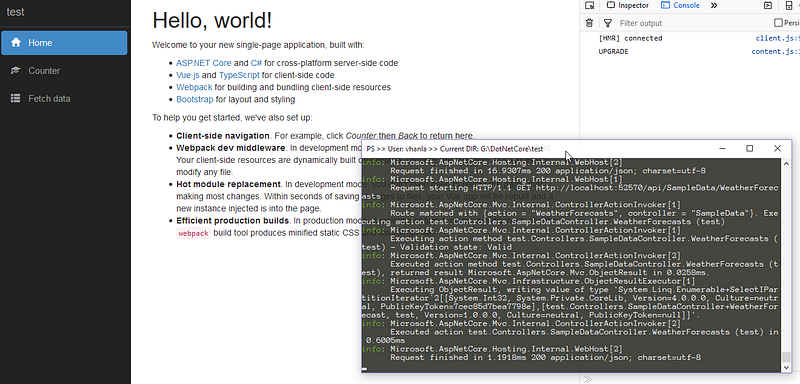This screenshot has width=800, height=384.
Task: Click the webpack code snippet text
Action: click(193, 233)
